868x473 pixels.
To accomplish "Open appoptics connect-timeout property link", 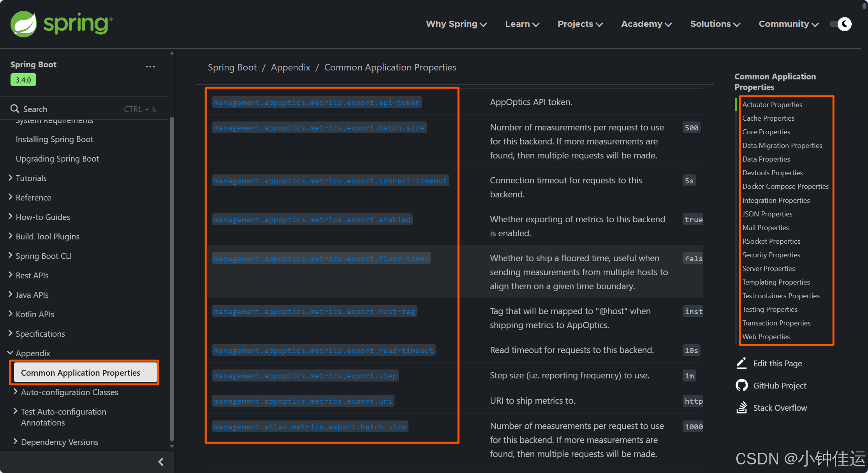I will [x=331, y=181].
